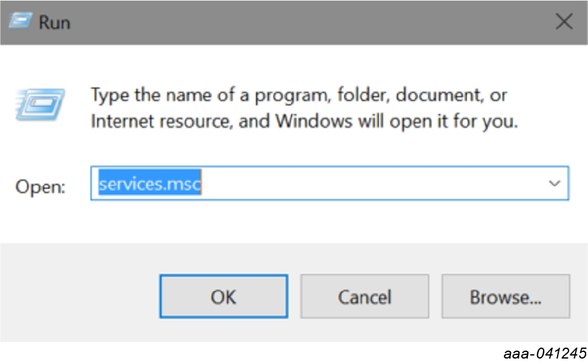The image size is (588, 364).
Task: Click the "Run" window title text
Action: coord(54,22)
